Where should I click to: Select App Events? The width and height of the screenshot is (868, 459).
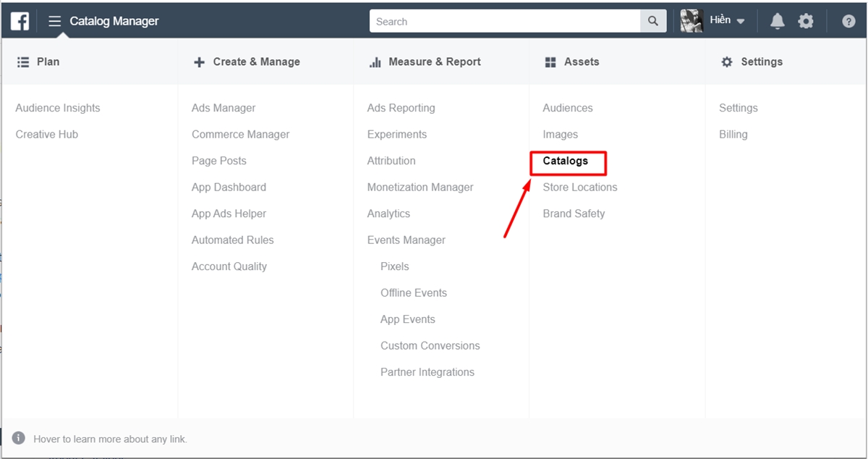(408, 319)
